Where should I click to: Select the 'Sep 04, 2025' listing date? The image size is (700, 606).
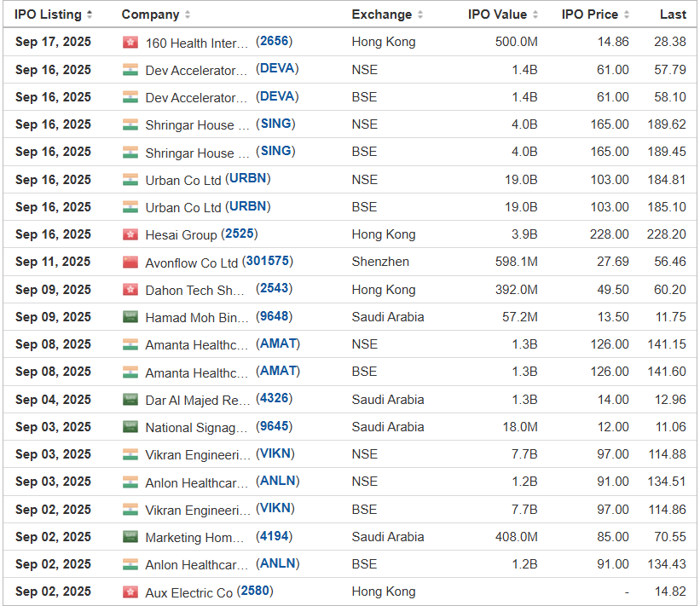tap(53, 400)
